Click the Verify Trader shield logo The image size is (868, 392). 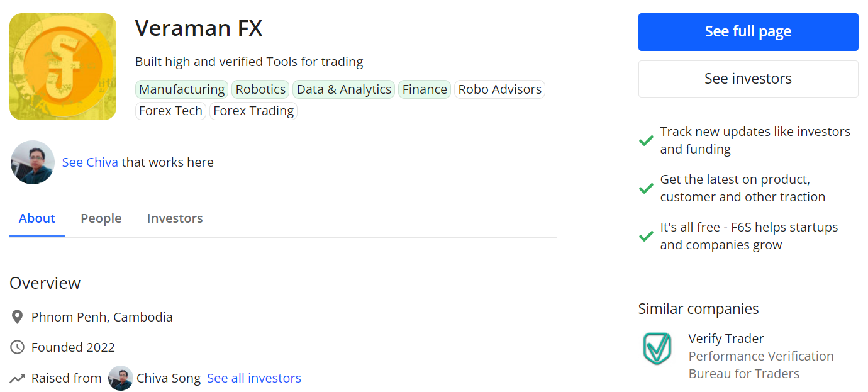point(657,349)
